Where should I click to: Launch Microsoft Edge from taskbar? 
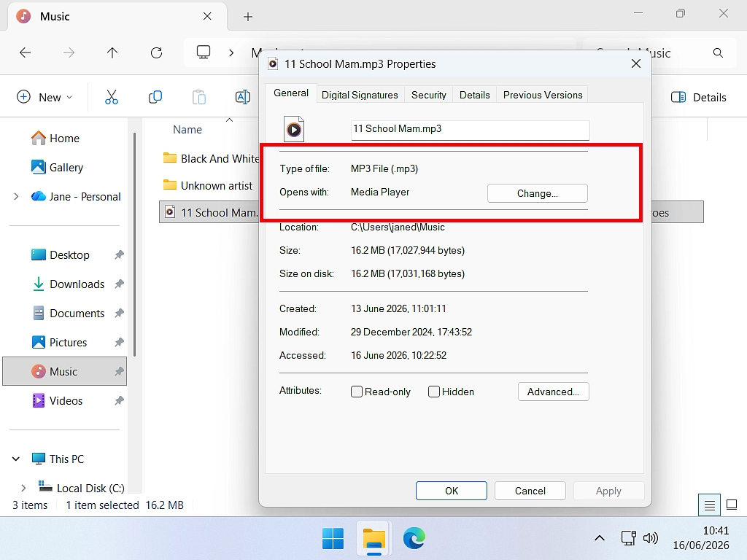414,539
